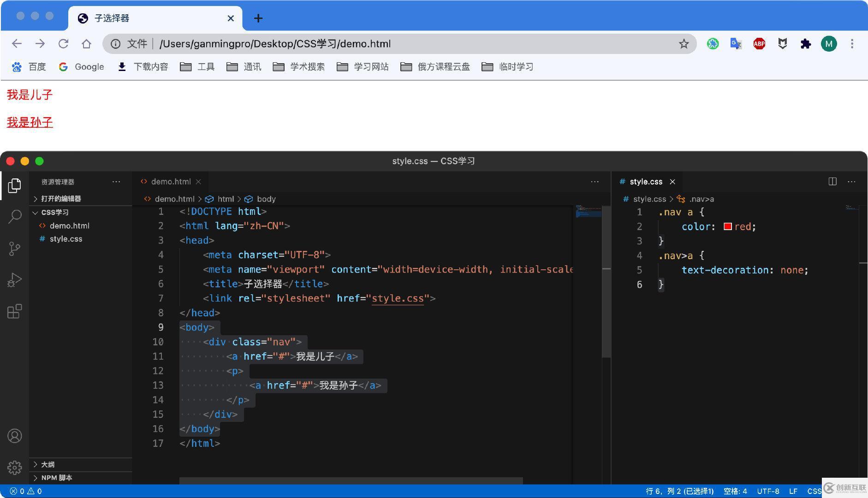Close the style.css editor tab
The width and height of the screenshot is (868, 498).
(x=672, y=182)
